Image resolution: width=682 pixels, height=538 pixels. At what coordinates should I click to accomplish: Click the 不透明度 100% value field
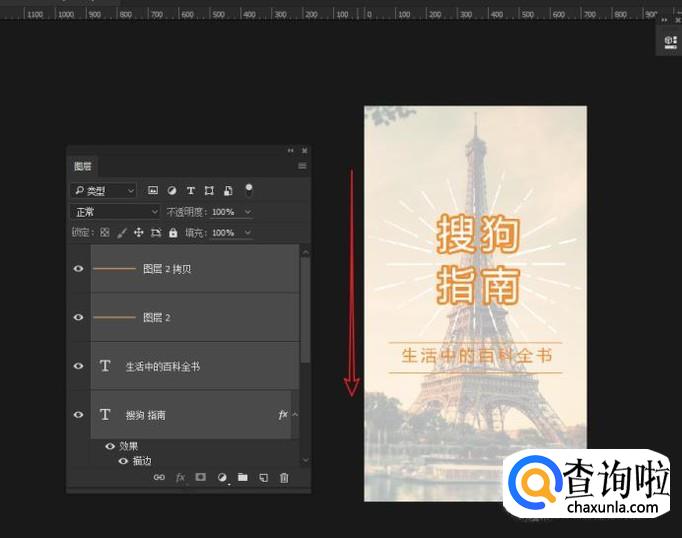click(223, 212)
